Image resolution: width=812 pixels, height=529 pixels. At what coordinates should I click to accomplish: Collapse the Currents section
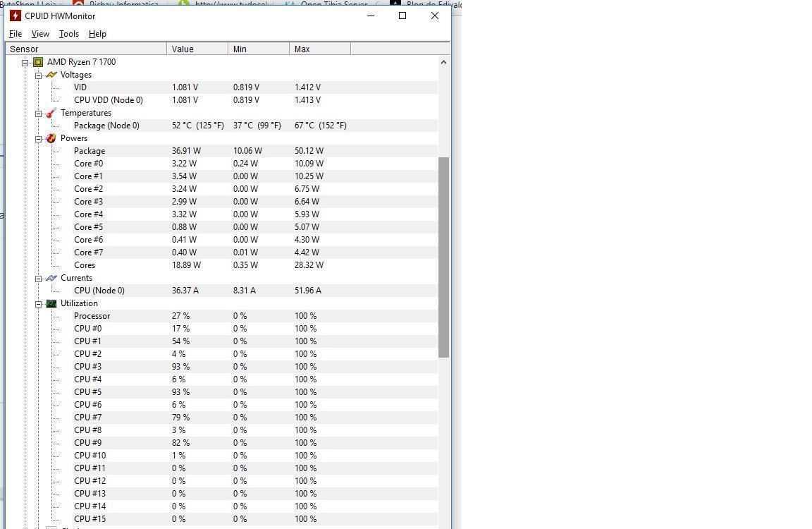[38, 279]
